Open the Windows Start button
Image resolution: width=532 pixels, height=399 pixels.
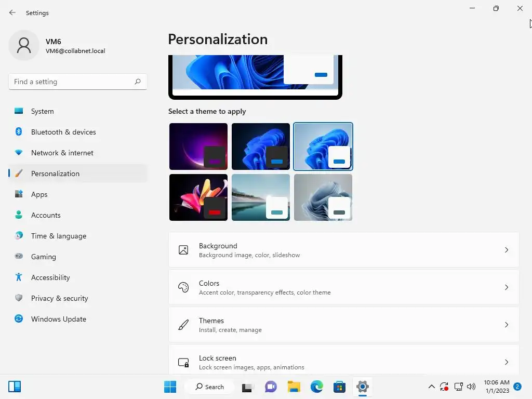(x=170, y=387)
